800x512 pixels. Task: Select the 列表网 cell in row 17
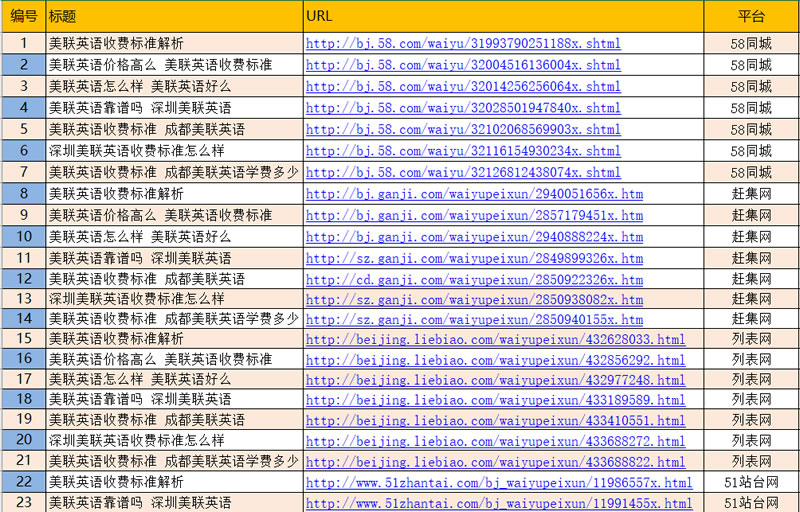(751, 379)
